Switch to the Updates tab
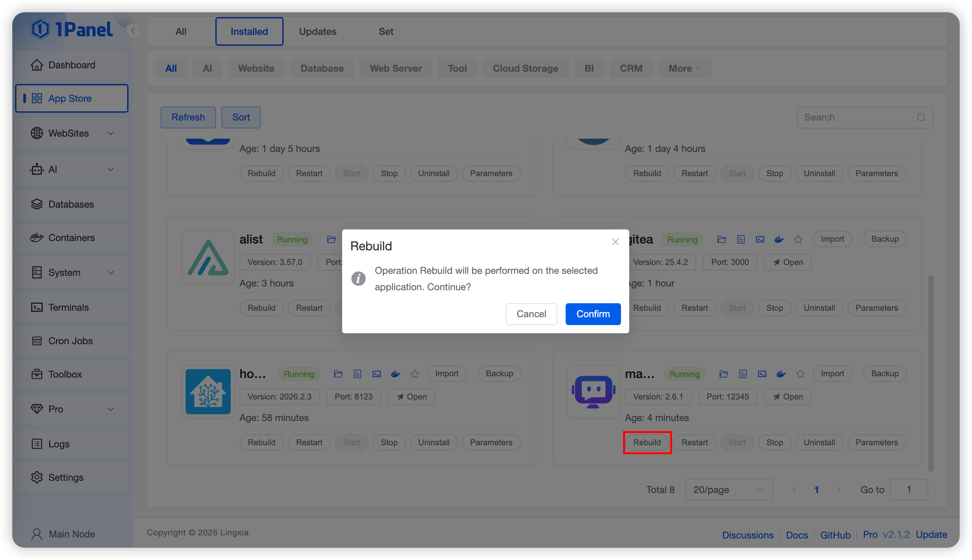972x560 pixels. tap(317, 31)
